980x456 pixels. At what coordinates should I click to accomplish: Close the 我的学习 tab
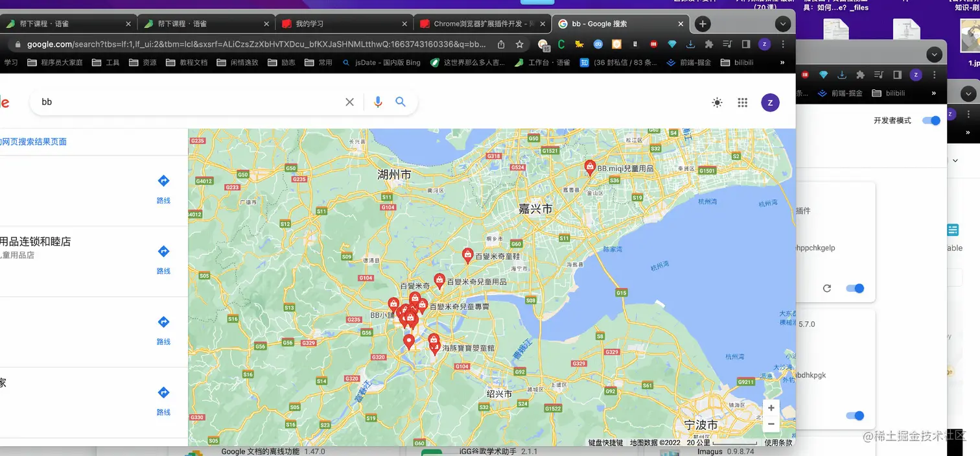[404, 24]
